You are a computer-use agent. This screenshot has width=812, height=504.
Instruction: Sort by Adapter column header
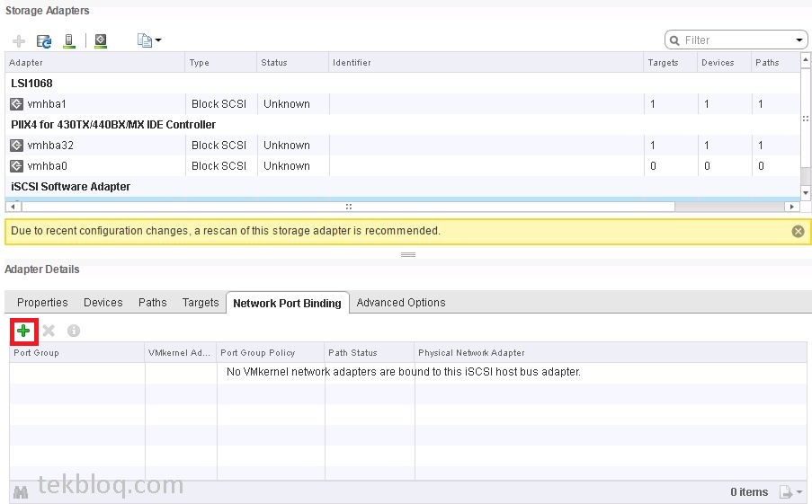[94, 62]
